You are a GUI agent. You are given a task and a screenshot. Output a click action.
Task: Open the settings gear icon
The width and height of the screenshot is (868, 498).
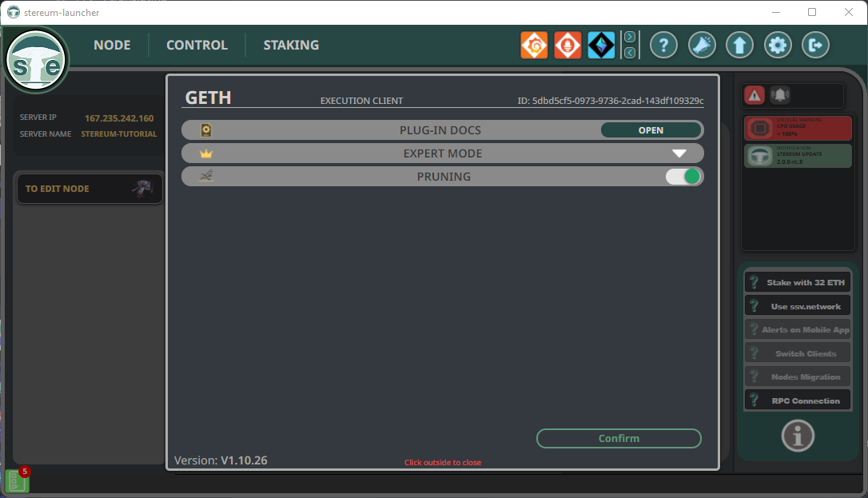(x=778, y=45)
